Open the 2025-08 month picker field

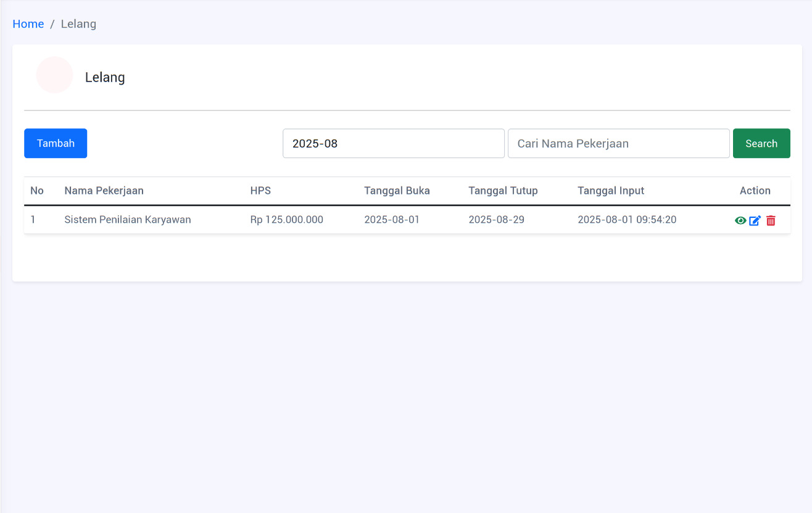coord(393,143)
